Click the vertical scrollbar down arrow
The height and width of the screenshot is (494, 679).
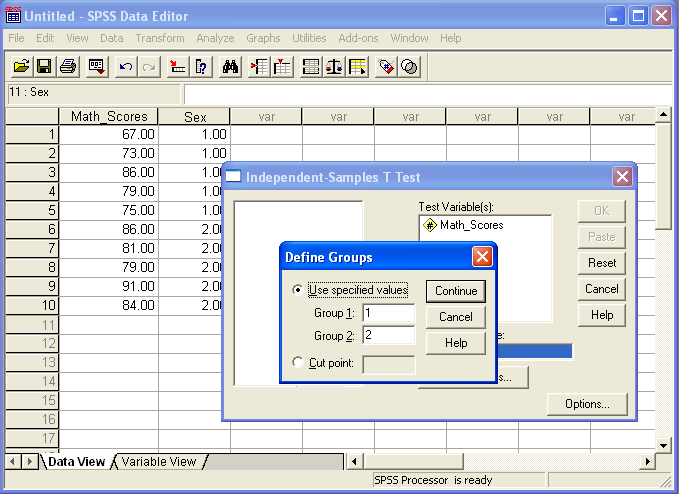(x=663, y=445)
